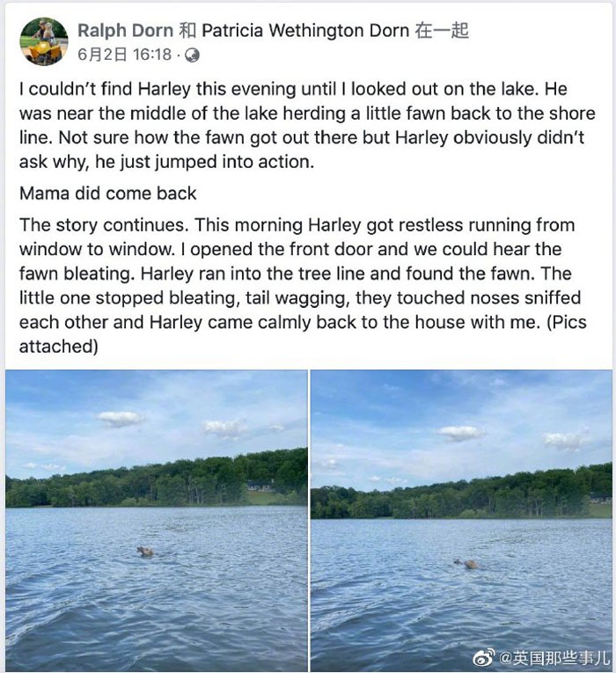616x673 pixels.
Task: Click the globe public-privacy icon
Action: pos(193,55)
